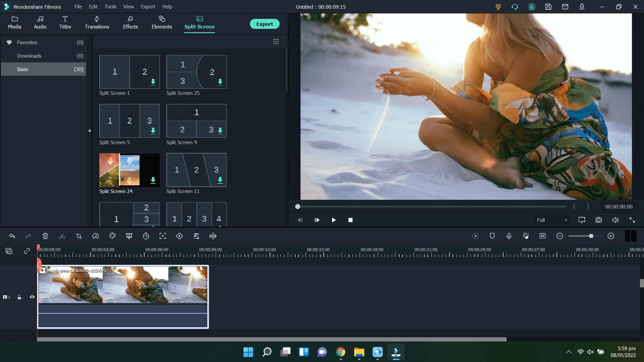Open the Audio waveform tool

213,236
